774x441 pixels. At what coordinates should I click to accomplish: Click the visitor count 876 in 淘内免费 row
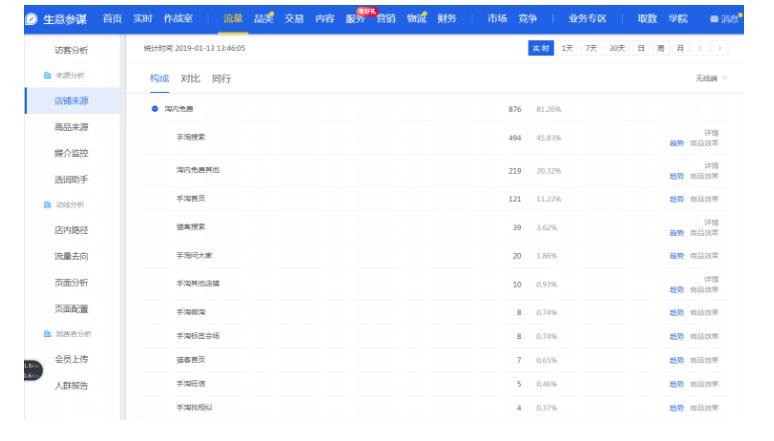pyautogui.click(x=515, y=109)
